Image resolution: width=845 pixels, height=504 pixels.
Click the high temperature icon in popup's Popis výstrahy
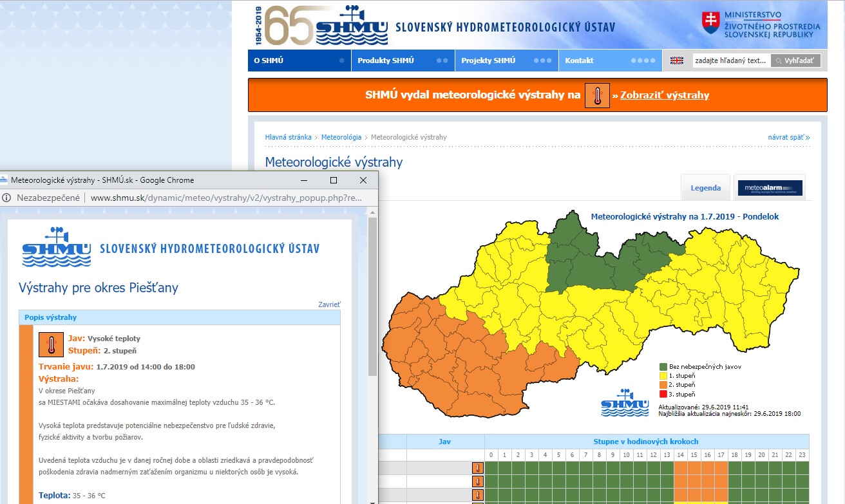(51, 344)
